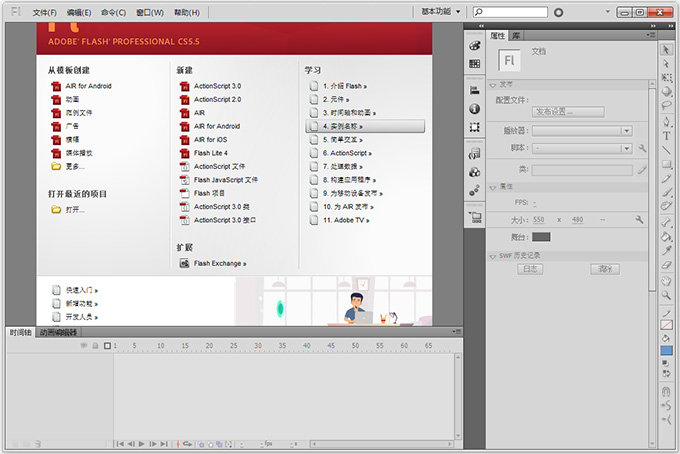Toggle Onion Skin Outlines in timeline
Image resolution: width=680 pixels, height=454 pixels.
(210, 444)
